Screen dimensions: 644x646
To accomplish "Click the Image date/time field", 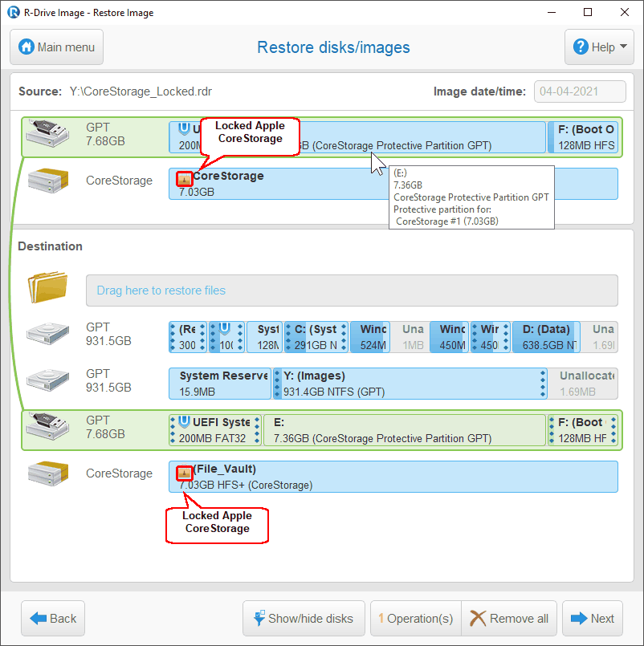I will pyautogui.click(x=580, y=91).
